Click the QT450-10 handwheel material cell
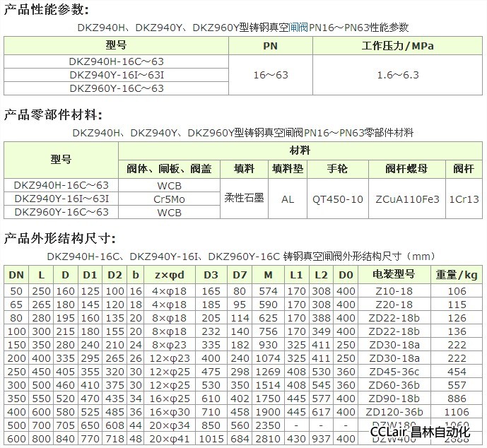Viewport: 487px width, 448px height. point(337,199)
